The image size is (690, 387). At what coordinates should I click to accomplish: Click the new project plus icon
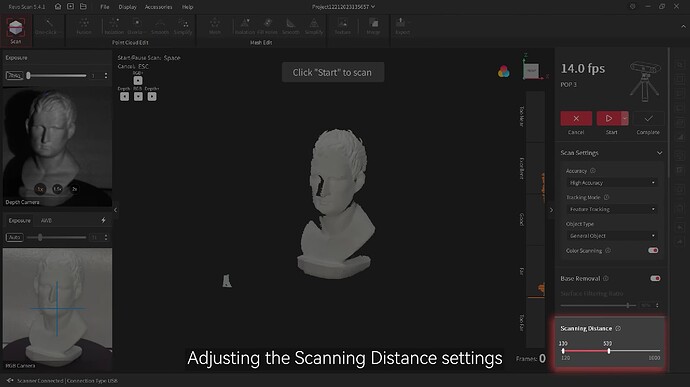(70, 7)
